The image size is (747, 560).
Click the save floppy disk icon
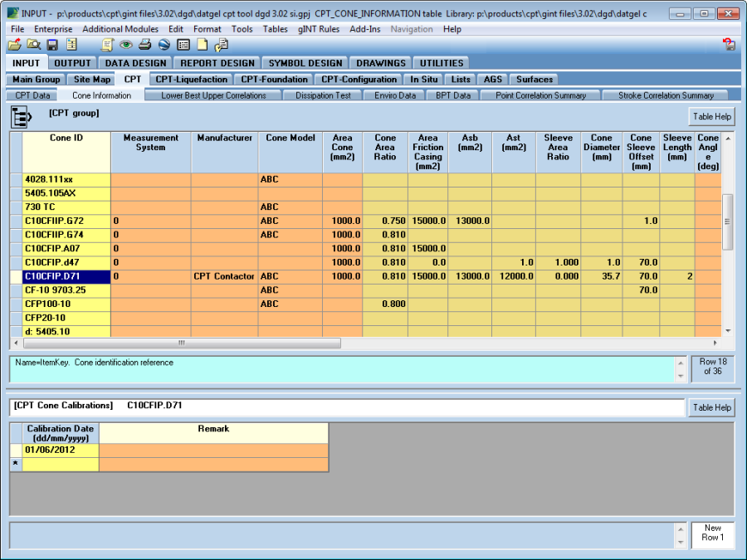[x=52, y=45]
